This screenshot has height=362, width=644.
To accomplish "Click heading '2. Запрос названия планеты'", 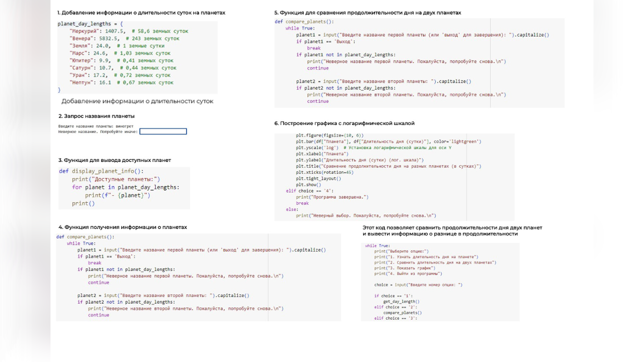I will click(97, 116).
